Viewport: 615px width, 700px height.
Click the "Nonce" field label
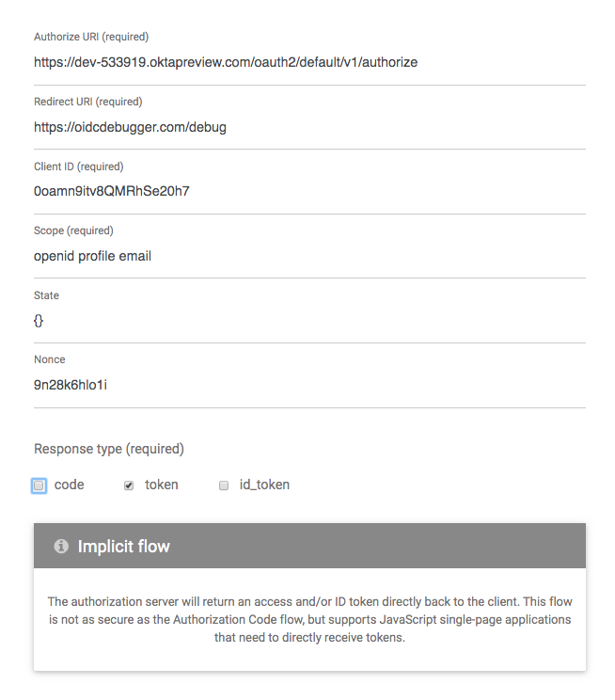(x=50, y=359)
